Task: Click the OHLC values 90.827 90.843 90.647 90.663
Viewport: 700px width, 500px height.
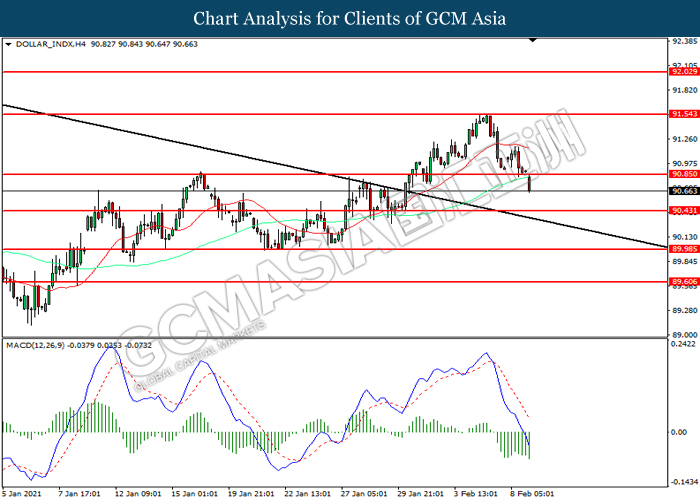Action: pos(144,44)
